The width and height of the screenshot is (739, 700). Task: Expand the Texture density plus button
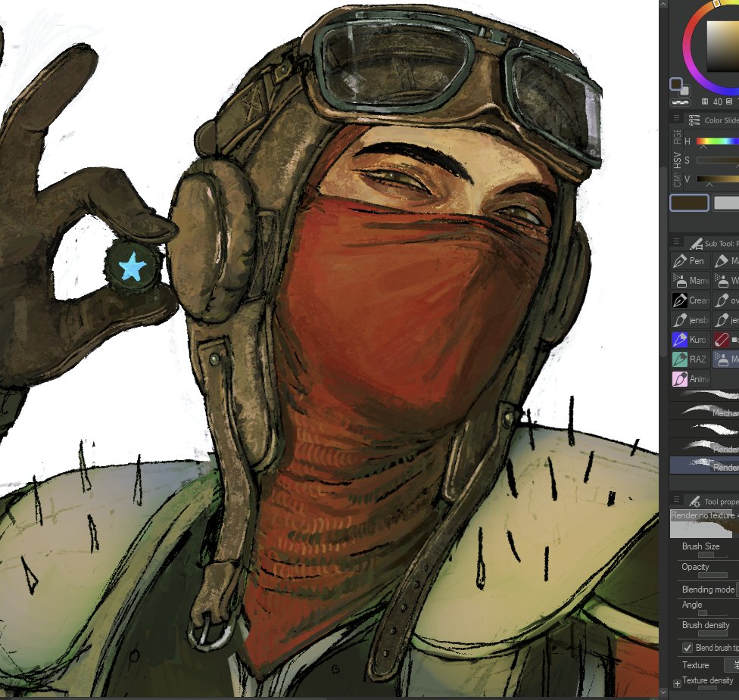(x=677, y=684)
